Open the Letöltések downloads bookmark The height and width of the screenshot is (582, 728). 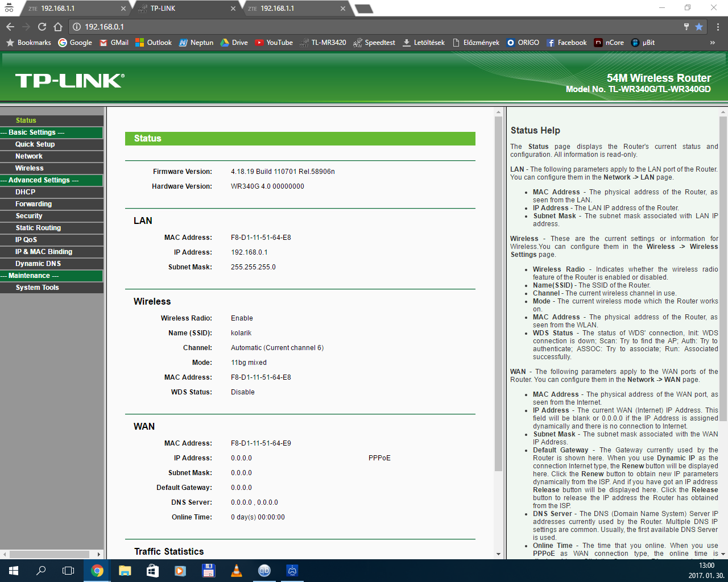424,43
